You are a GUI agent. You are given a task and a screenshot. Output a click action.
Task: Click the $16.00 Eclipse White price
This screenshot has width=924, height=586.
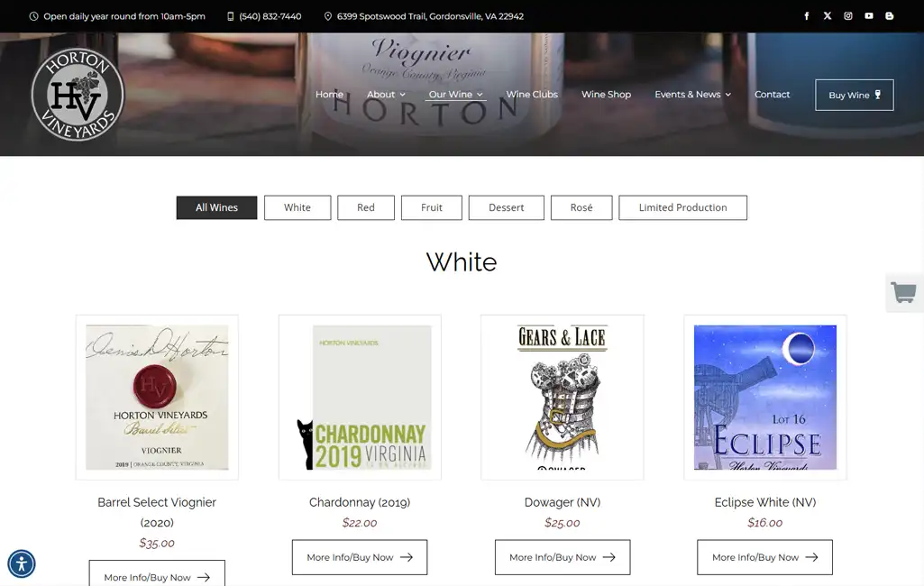pyautogui.click(x=765, y=523)
